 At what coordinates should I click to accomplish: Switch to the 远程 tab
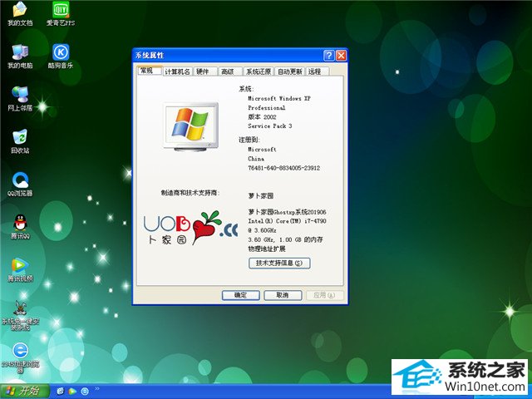(317, 71)
